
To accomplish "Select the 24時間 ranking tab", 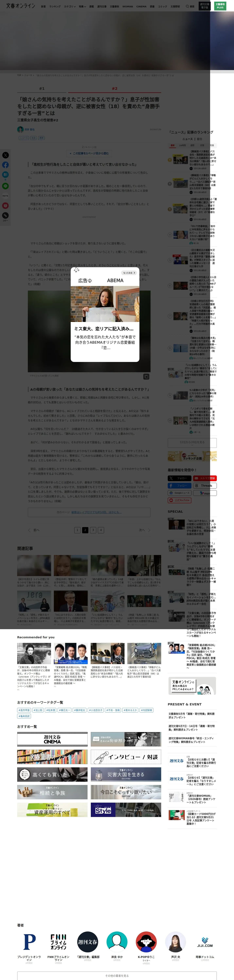I will (183, 145).
